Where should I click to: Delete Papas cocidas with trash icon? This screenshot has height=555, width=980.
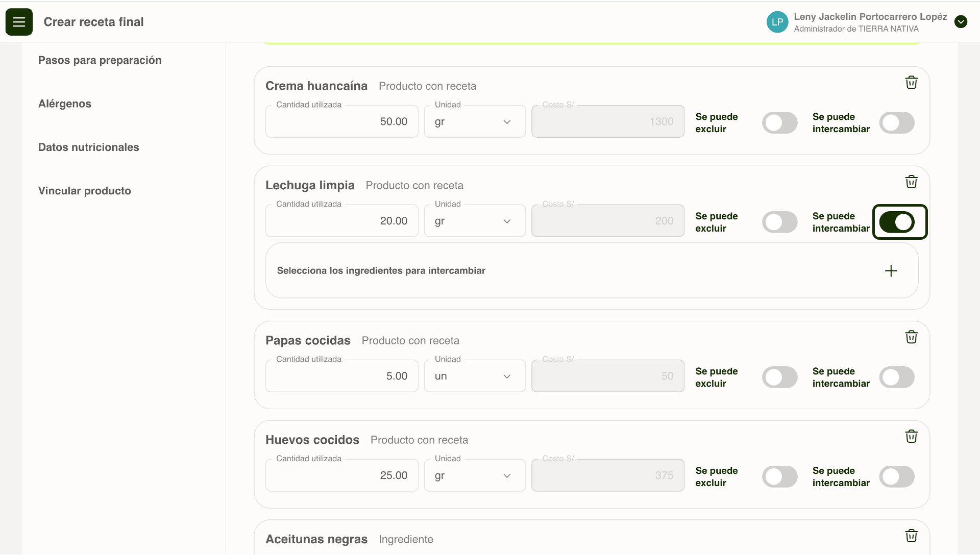911,337
